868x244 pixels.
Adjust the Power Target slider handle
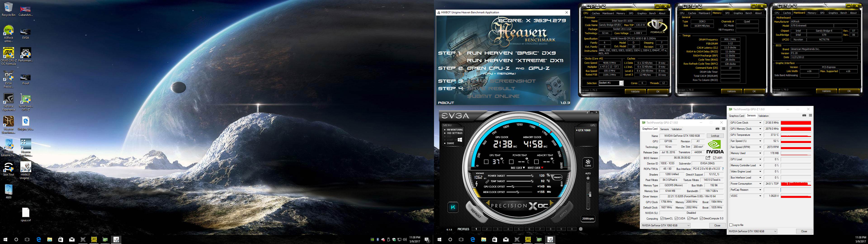pos(532,176)
